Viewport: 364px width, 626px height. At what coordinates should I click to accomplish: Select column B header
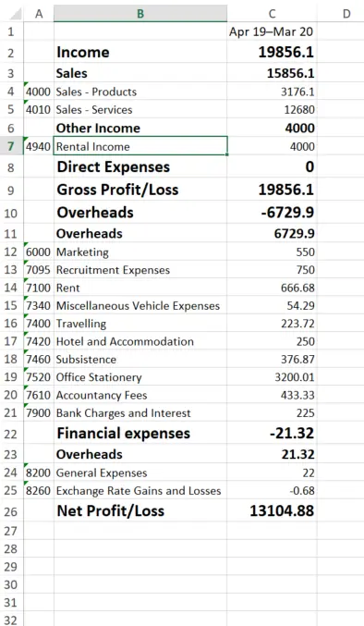(140, 14)
